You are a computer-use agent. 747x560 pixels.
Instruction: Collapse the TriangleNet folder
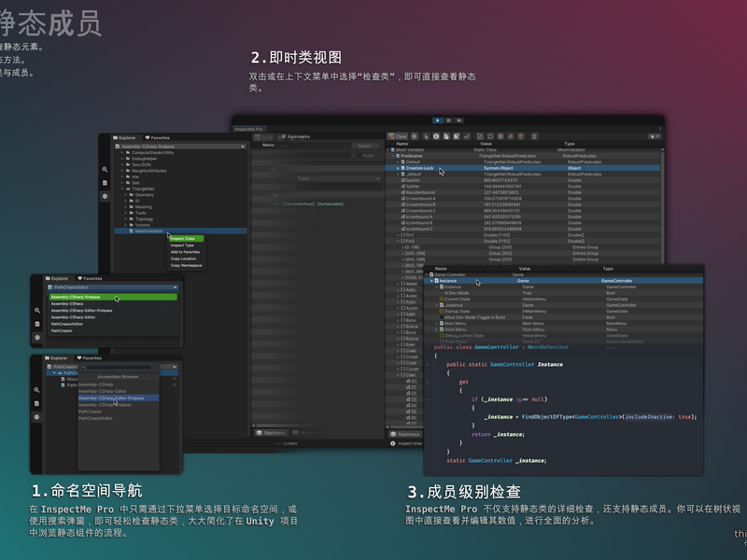point(122,189)
